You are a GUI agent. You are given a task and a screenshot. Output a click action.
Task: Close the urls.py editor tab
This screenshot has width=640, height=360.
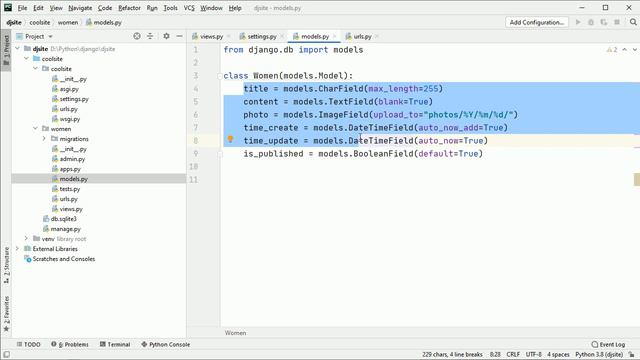tap(377, 36)
